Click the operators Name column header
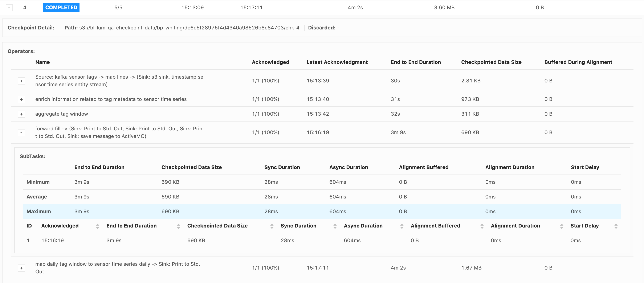 click(42, 62)
